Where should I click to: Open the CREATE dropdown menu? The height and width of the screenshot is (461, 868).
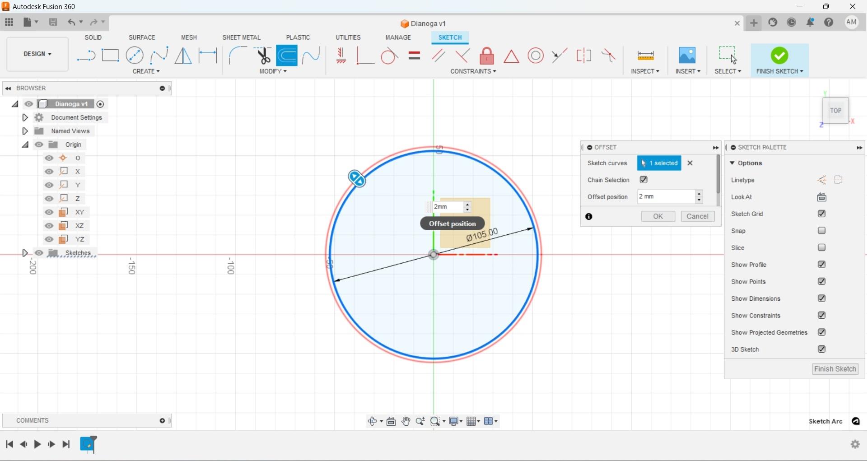tap(146, 71)
